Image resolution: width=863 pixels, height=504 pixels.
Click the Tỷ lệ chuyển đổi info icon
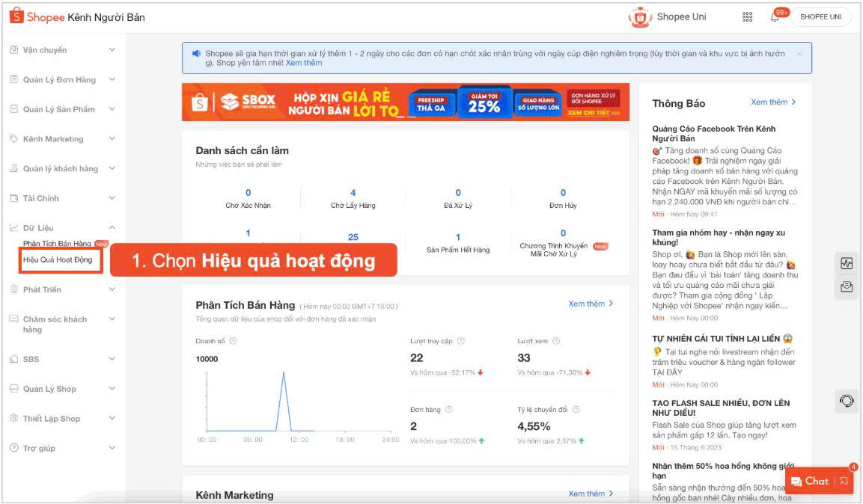pyautogui.click(x=576, y=409)
